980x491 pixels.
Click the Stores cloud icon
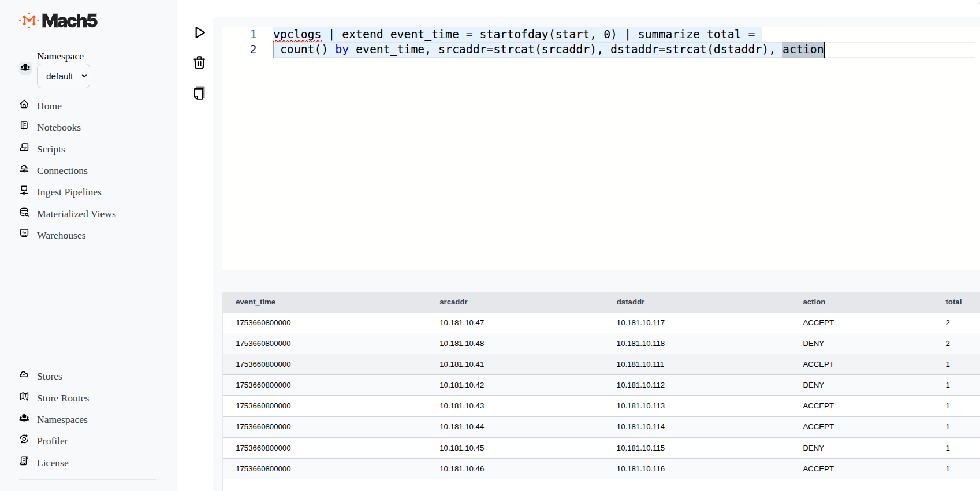click(24, 375)
